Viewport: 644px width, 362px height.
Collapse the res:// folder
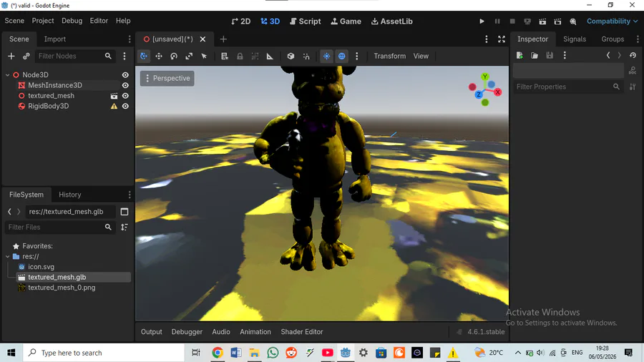(x=7, y=257)
